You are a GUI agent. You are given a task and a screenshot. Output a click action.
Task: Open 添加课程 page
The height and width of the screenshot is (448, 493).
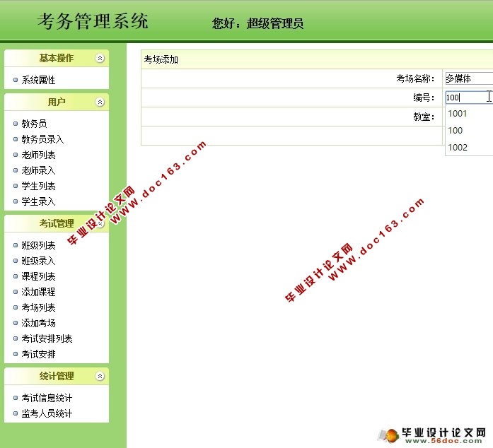pyautogui.click(x=38, y=292)
